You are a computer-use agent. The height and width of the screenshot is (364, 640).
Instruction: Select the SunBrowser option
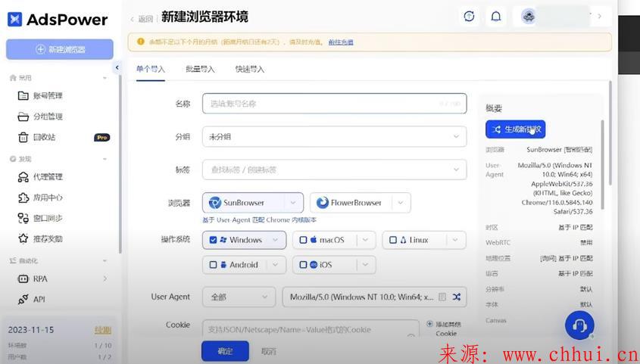tap(244, 203)
